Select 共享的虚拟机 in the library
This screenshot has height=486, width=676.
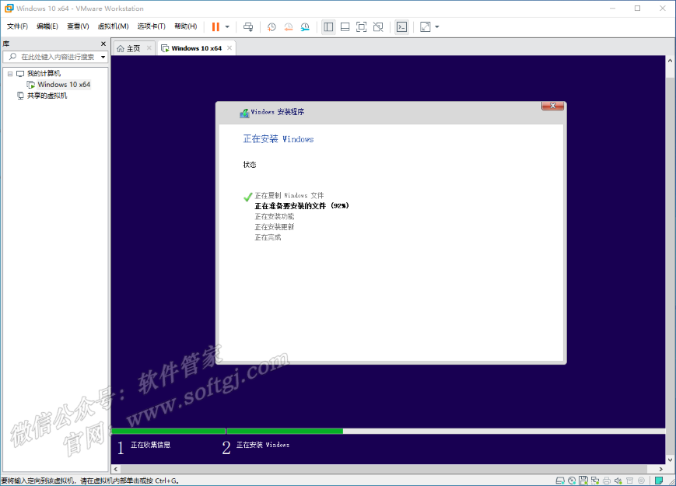click(47, 96)
